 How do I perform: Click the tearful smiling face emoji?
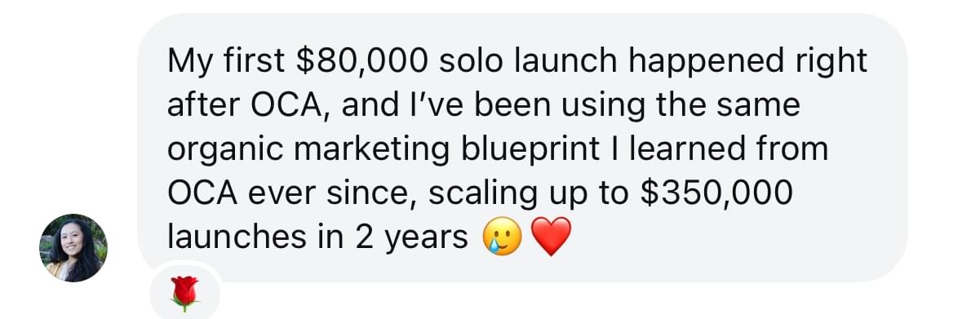point(499,237)
